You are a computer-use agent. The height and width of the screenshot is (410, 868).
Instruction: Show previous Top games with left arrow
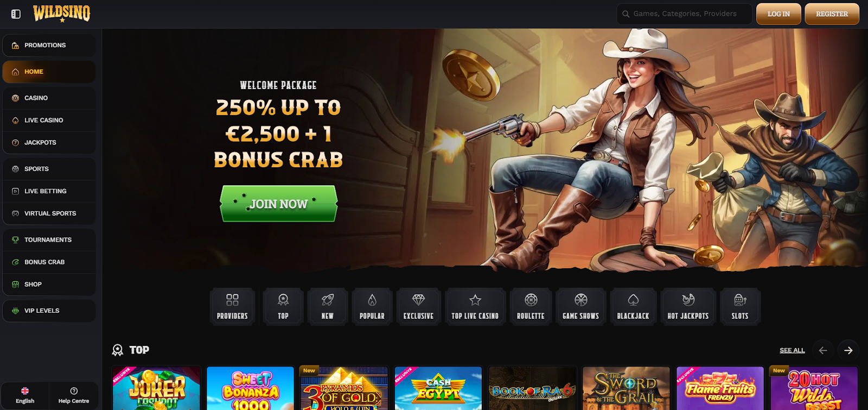tap(823, 350)
